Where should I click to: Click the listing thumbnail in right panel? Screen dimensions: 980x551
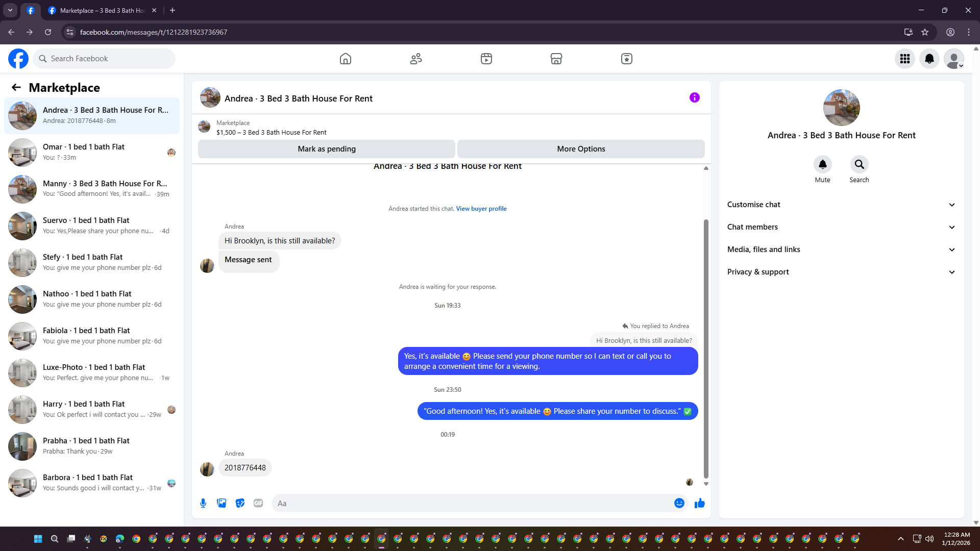842,108
